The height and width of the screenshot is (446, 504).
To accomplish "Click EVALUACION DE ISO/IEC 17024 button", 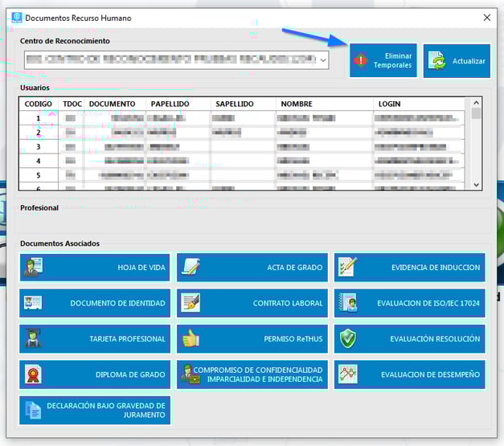I will [409, 303].
